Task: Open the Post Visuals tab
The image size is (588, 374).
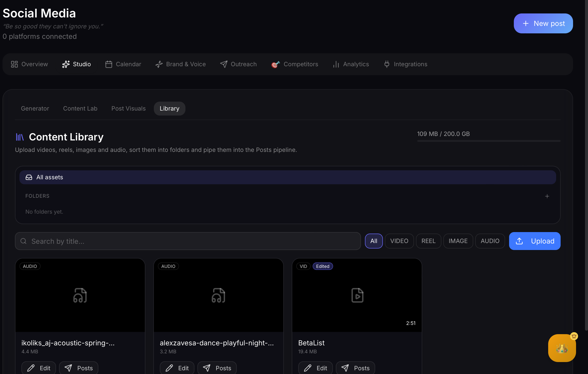Action: (128, 109)
